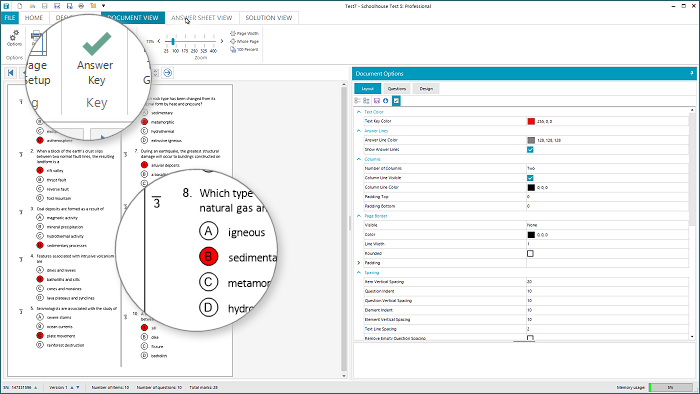The height and width of the screenshot is (394, 700).
Task: Click Version 1 down arrow in status bar
Action: [x=78, y=387]
